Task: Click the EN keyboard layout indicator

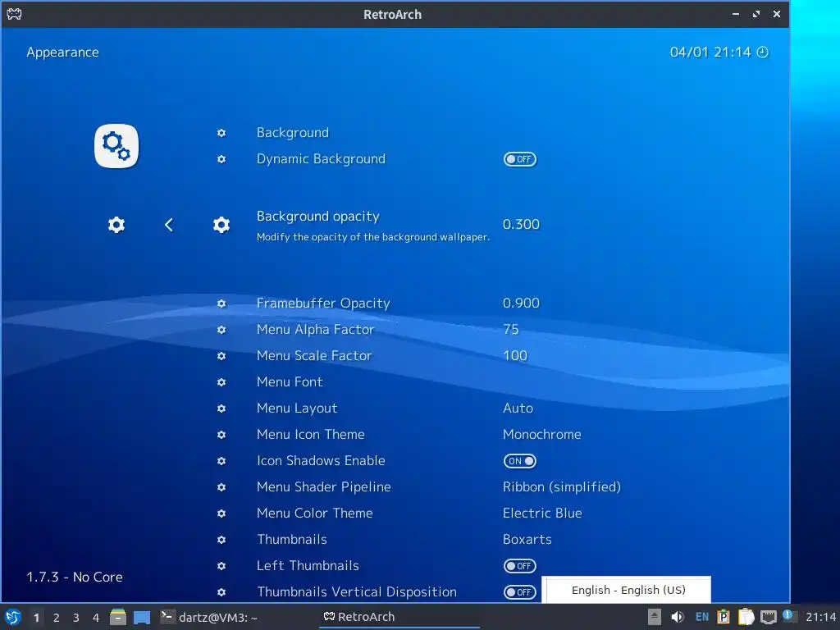Action: pyautogui.click(x=702, y=617)
